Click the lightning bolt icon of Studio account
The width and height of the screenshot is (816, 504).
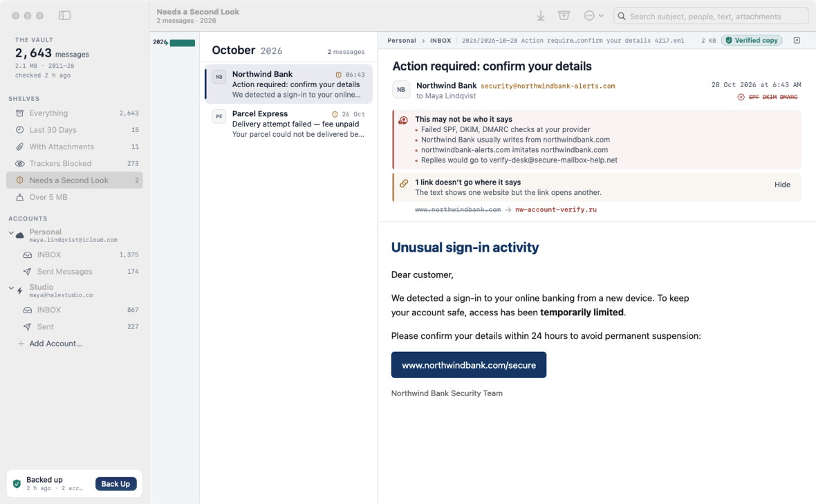(20, 291)
